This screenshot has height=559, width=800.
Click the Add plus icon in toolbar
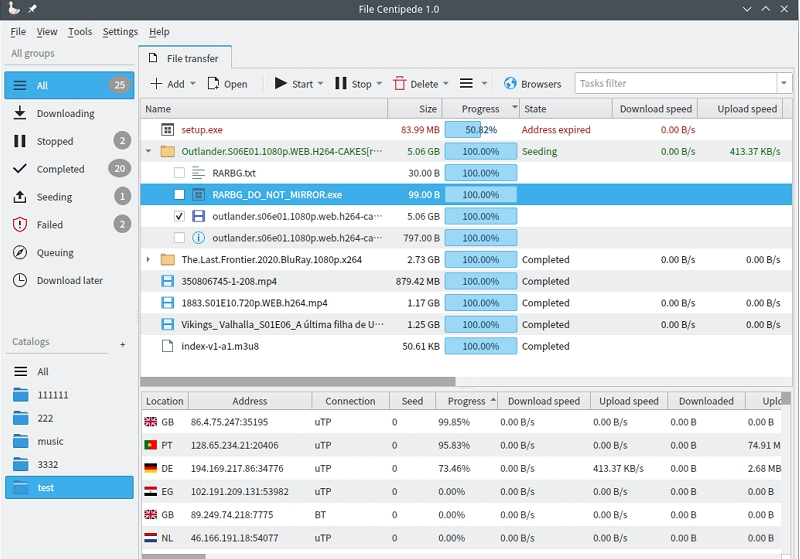pos(156,84)
